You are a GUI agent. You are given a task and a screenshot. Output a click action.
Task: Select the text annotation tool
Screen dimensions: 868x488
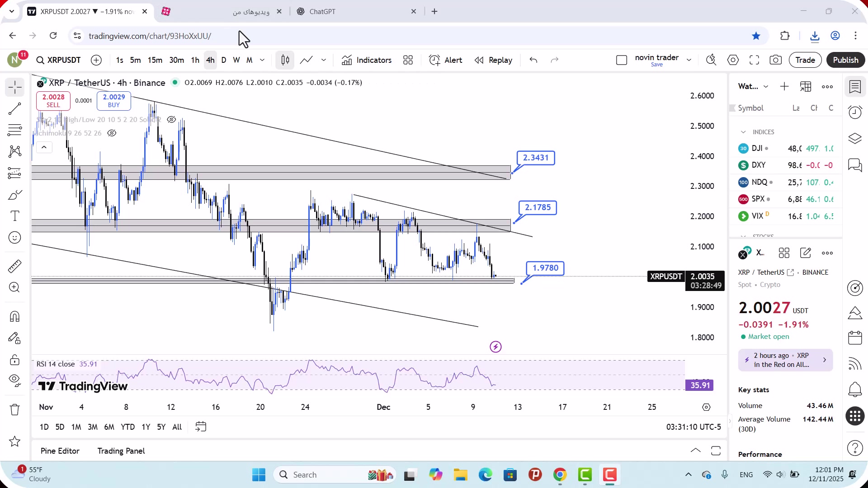pyautogui.click(x=14, y=216)
